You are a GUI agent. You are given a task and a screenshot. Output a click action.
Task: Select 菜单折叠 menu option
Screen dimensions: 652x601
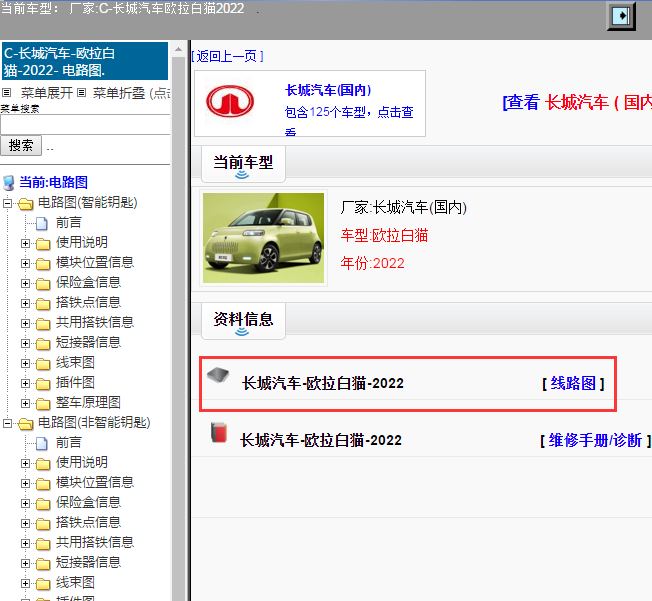click(119, 93)
